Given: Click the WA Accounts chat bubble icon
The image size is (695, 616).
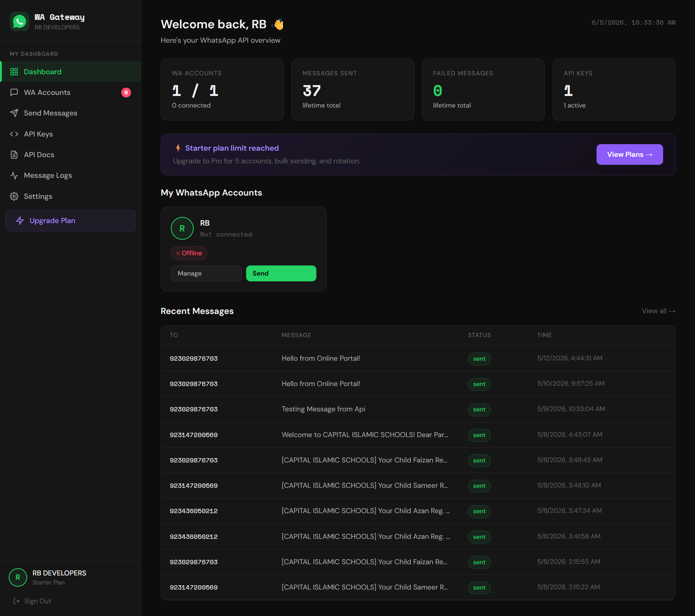Looking at the screenshot, I should coord(14,92).
